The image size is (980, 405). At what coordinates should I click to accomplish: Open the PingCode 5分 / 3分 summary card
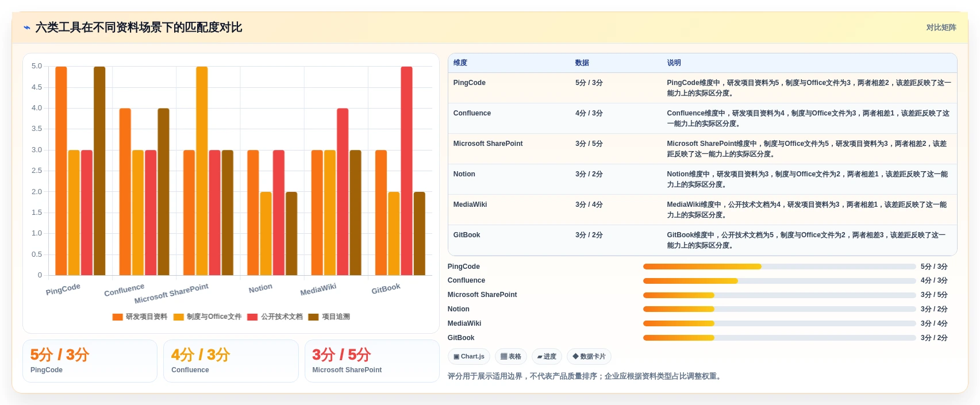[90, 361]
